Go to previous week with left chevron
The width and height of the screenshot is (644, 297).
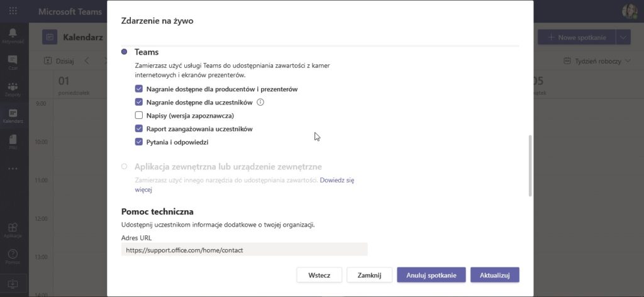click(x=87, y=61)
